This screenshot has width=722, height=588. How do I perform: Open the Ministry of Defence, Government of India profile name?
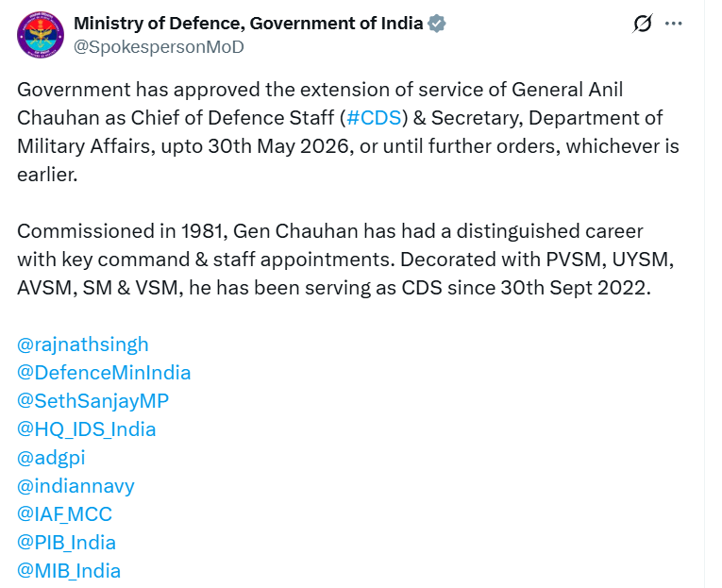click(x=248, y=23)
